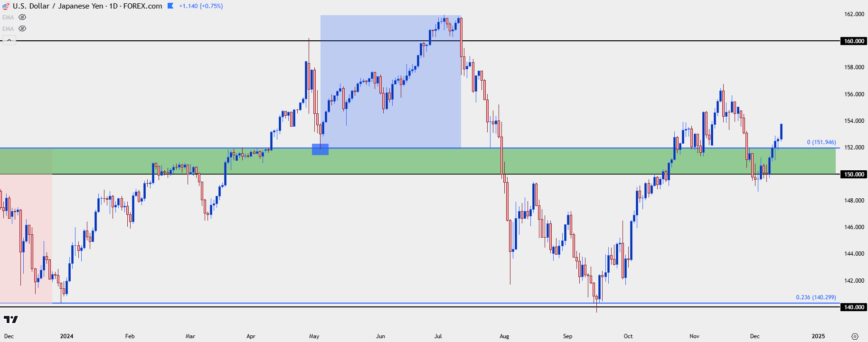Click the Jul time axis label
Screen dimensions: 868x342
[x=438, y=336]
